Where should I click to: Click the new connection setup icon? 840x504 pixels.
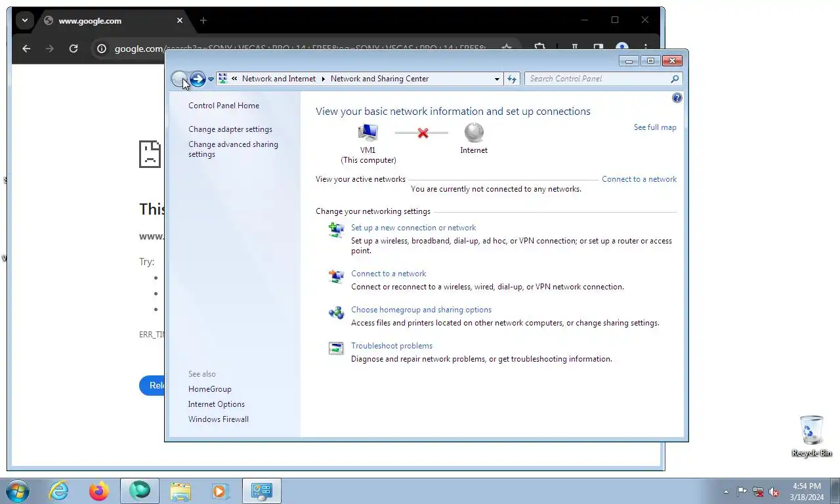click(336, 230)
